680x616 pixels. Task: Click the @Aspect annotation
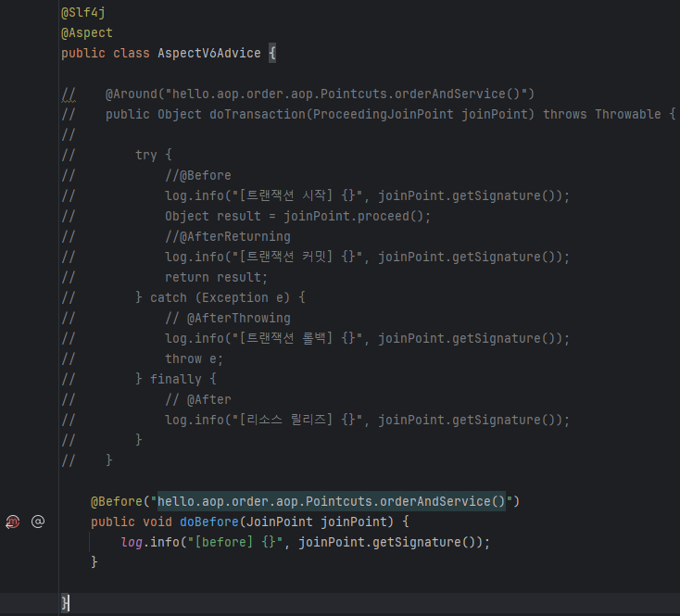tap(87, 33)
